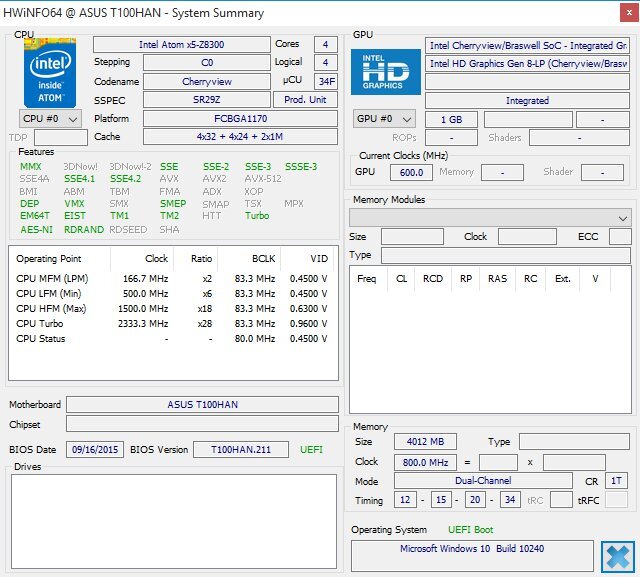Click the SR29Z SSPEC field
The width and height of the screenshot is (640, 577).
coord(209,100)
